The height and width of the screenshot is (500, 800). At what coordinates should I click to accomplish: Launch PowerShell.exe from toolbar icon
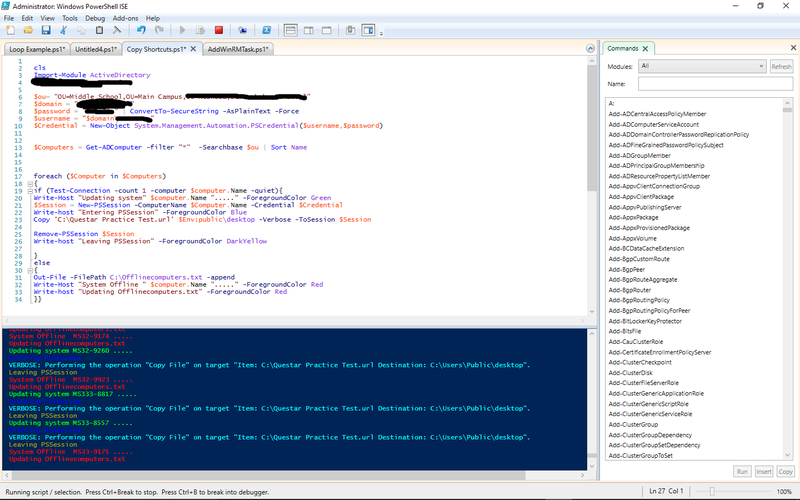266,31
